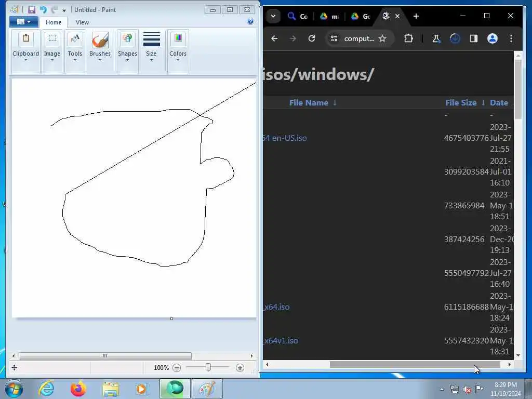The image size is (532, 399).
Task: Sort listing by File Name header
Action: (309, 103)
